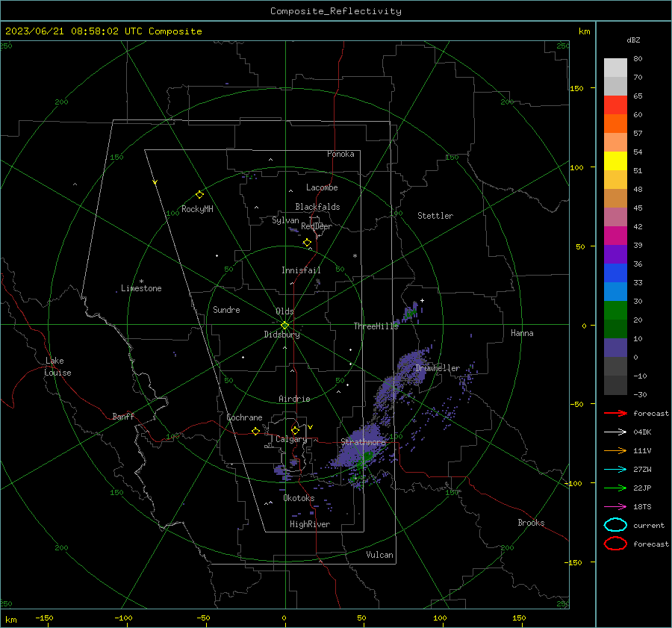Screen dimensions: 672x628
Task: Click the yellow diamond marker near Cochrane
Action: coord(255,432)
